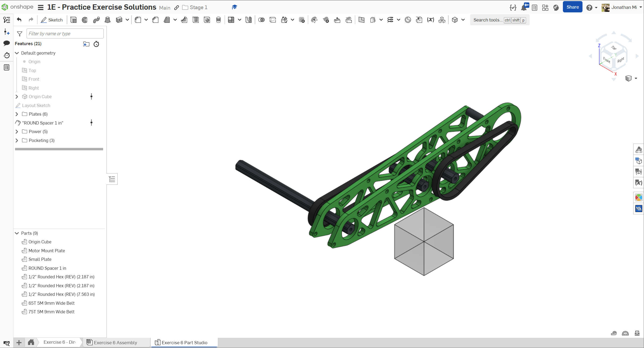Select the Fillet tool
644x348 pixels.
pyautogui.click(x=138, y=20)
